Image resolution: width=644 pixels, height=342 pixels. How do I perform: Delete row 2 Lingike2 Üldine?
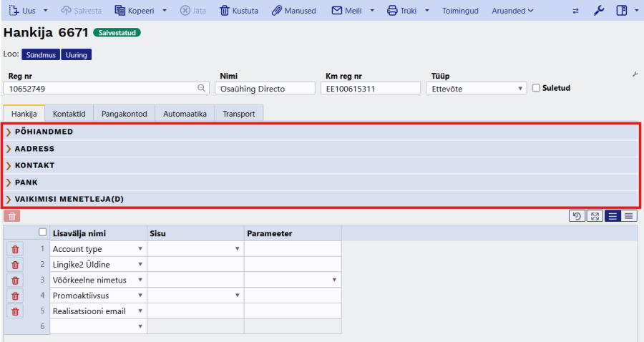click(x=15, y=265)
